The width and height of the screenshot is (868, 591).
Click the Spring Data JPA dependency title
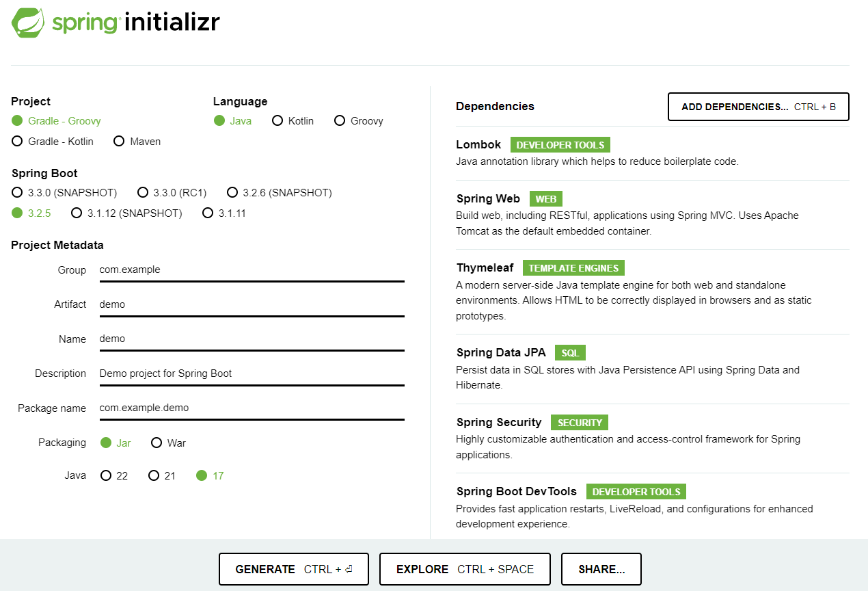click(x=501, y=353)
